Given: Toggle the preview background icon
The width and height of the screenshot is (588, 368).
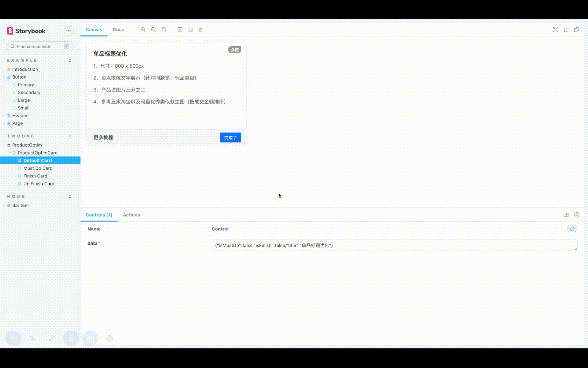Looking at the screenshot, I should pyautogui.click(x=180, y=30).
